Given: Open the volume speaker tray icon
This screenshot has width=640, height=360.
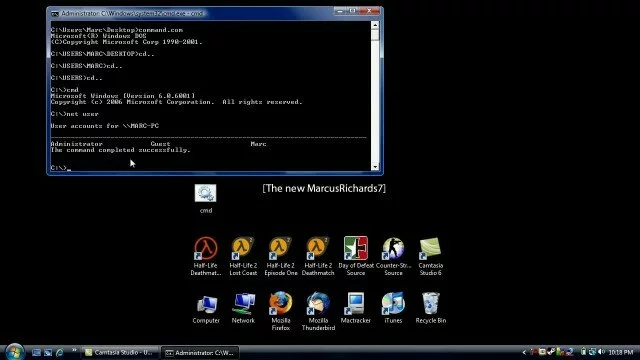Looking at the screenshot, I should [x=601, y=352].
